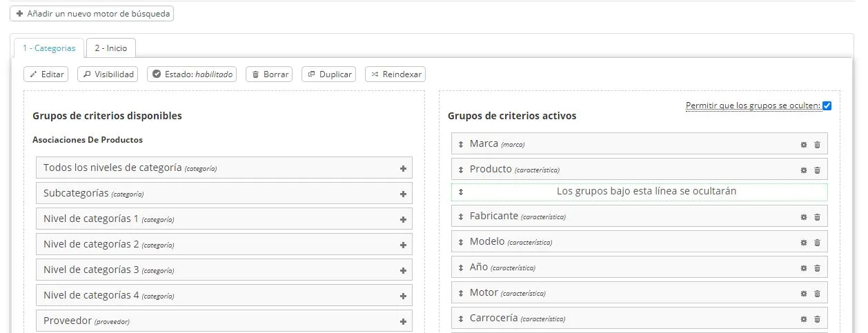The image size is (868, 333).
Task: Click the Editar button
Action: tap(46, 74)
